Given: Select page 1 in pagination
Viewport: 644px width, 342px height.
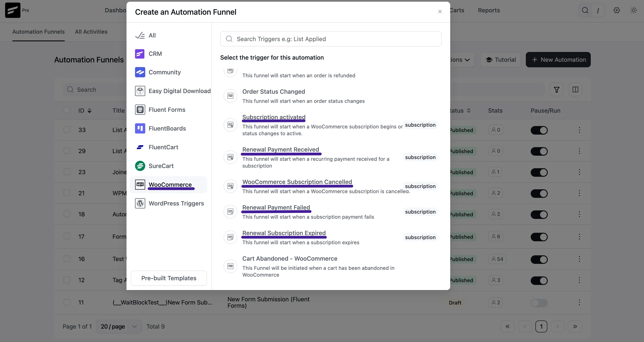Looking at the screenshot, I should point(541,326).
